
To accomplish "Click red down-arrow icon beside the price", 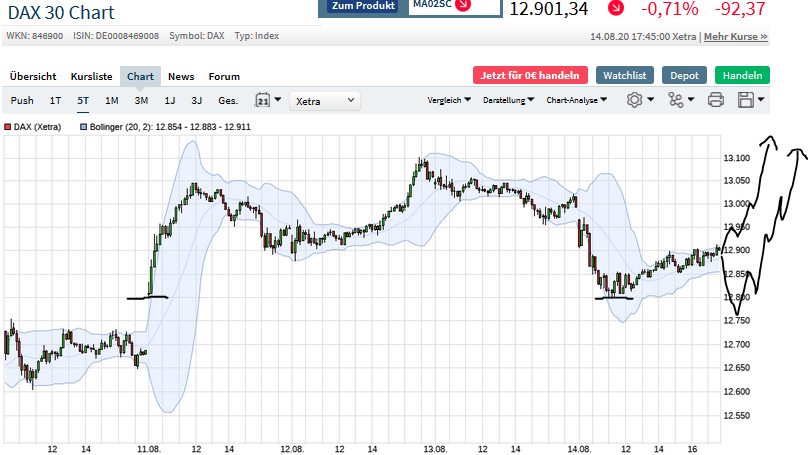I will [x=616, y=8].
